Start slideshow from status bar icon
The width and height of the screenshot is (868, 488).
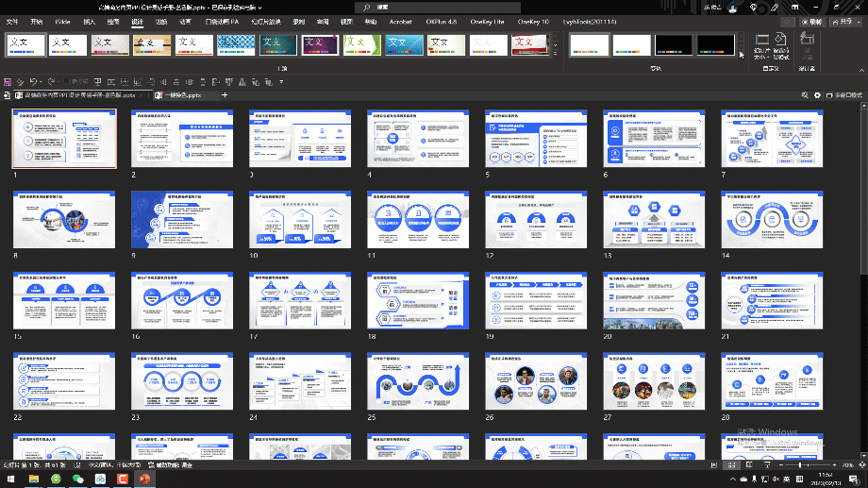(x=767, y=465)
